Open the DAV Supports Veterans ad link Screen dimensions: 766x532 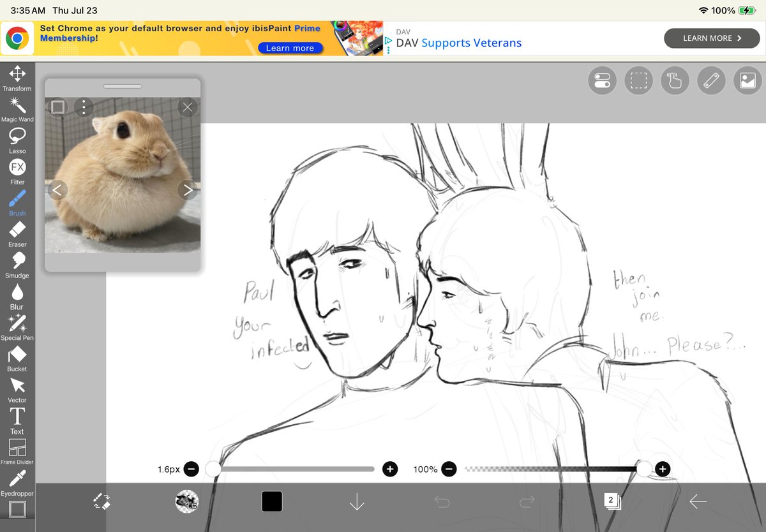[459, 43]
